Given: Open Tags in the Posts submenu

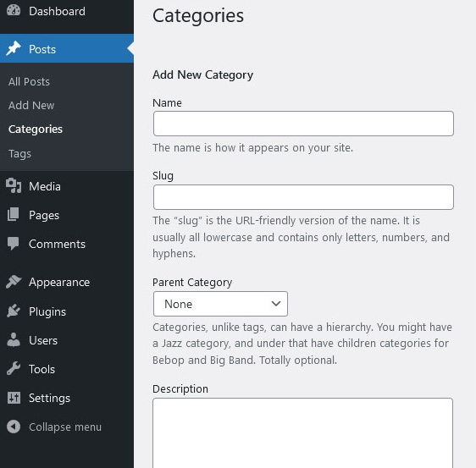Looking at the screenshot, I should point(19,153).
